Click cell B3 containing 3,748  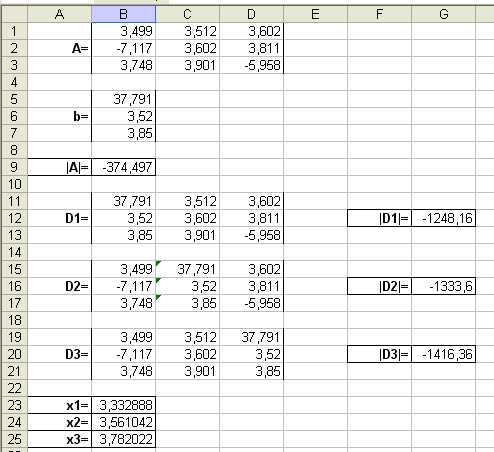[x=123, y=65]
